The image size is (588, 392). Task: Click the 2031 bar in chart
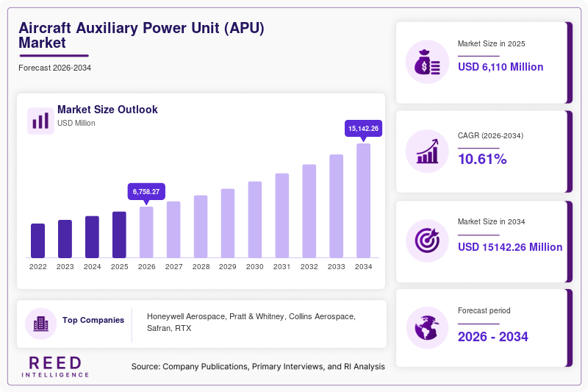point(282,215)
